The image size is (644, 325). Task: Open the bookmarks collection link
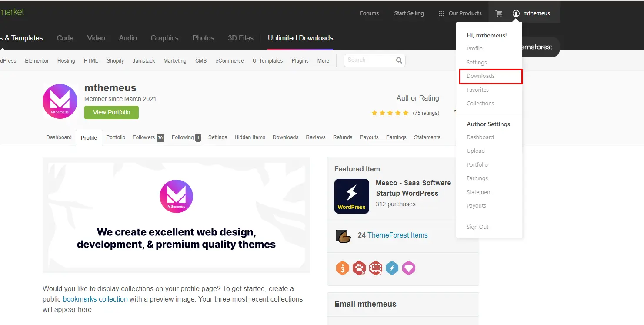coord(95,299)
